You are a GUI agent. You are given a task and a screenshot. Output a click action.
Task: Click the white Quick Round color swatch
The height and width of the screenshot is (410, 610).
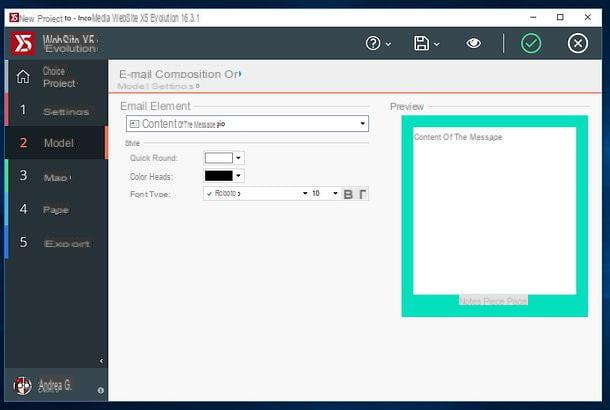pos(219,158)
